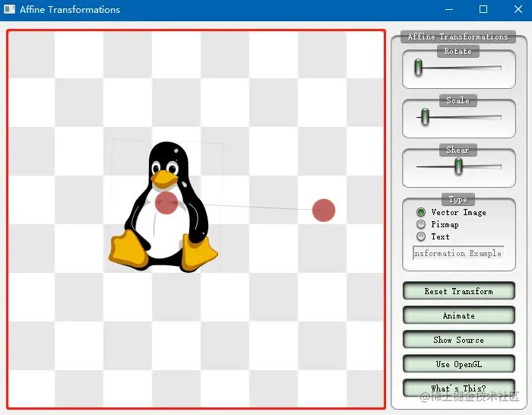Image resolution: width=532 pixels, height=415 pixels.
Task: Click the Rotate slider handle
Action: coord(418,67)
